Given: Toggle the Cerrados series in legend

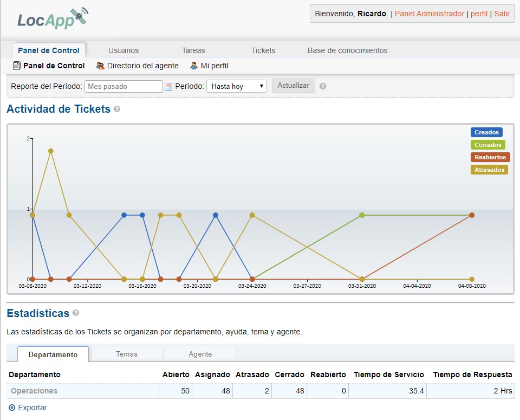Looking at the screenshot, I should click(x=487, y=145).
